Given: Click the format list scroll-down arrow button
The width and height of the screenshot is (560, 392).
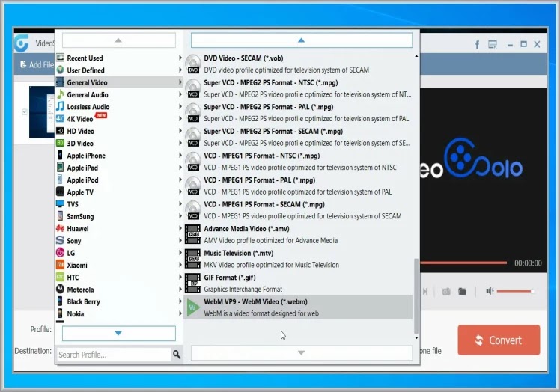Looking at the screenshot, I should 302,353.
